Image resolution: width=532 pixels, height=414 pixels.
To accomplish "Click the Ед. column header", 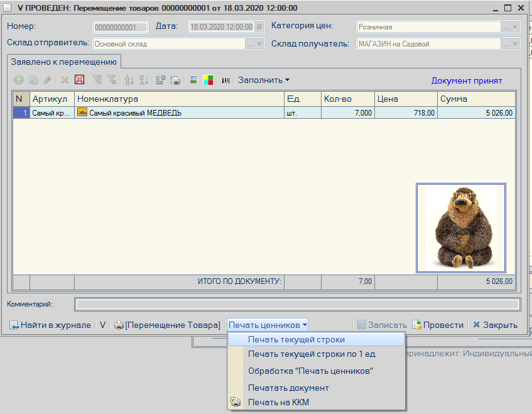I will [303, 99].
